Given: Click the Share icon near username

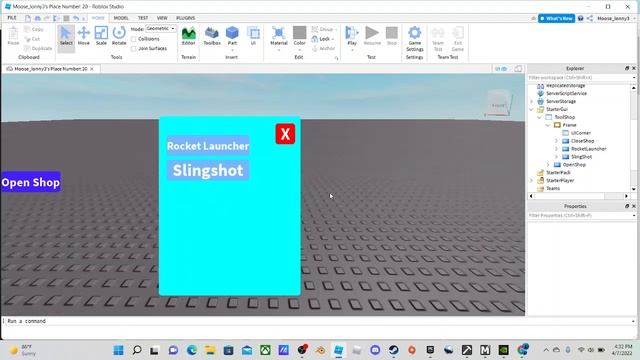Looking at the screenshot, I should (590, 18).
